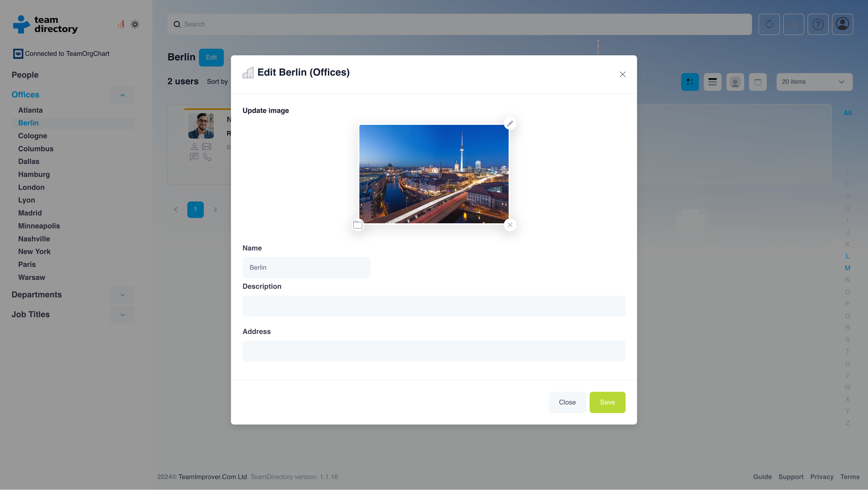The image size is (868, 491).
Task: Select Hamburg office
Action: 34,174
